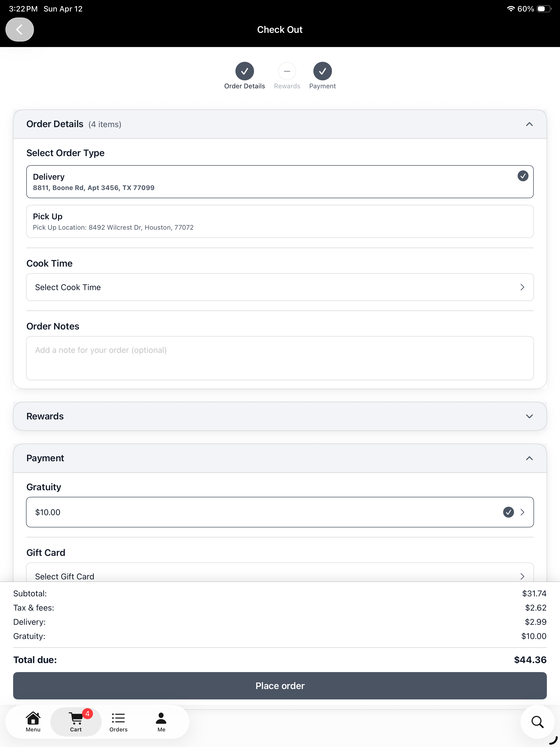Expand the Rewards section
Screen dimensions: 560x747
pyautogui.click(x=529, y=416)
